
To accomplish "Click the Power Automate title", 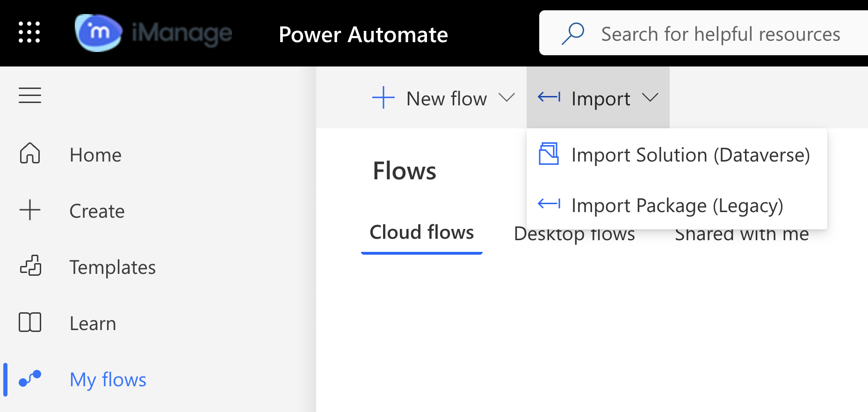I will (x=363, y=34).
